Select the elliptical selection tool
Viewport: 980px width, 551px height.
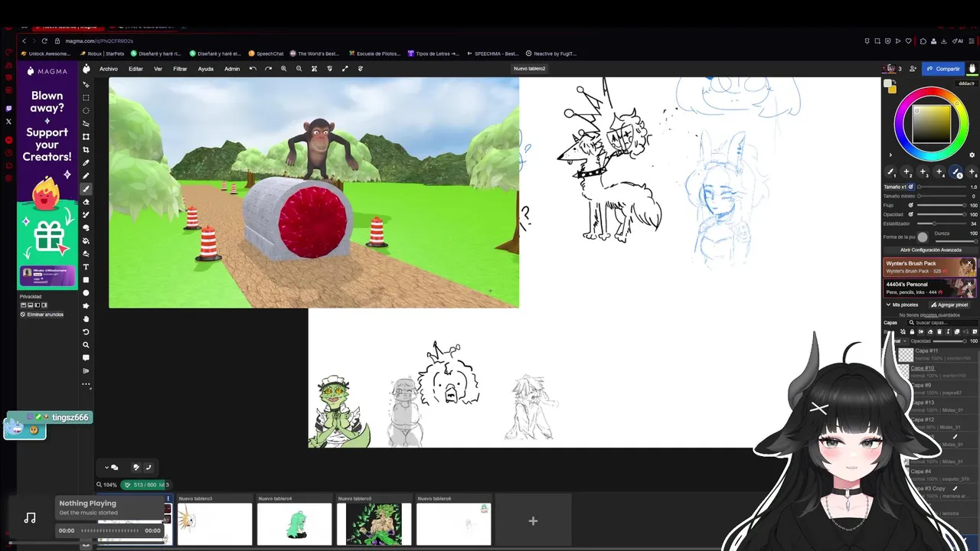[x=86, y=110]
